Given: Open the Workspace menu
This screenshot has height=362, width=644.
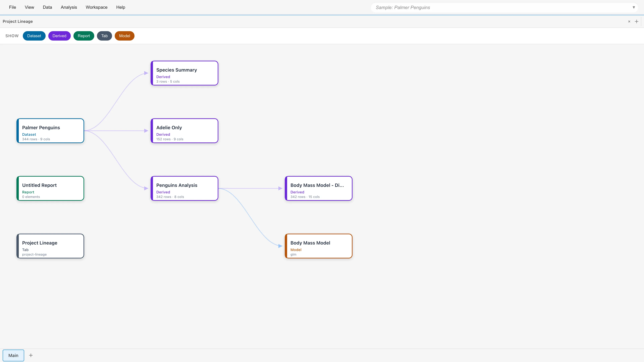Looking at the screenshot, I should [96, 7].
